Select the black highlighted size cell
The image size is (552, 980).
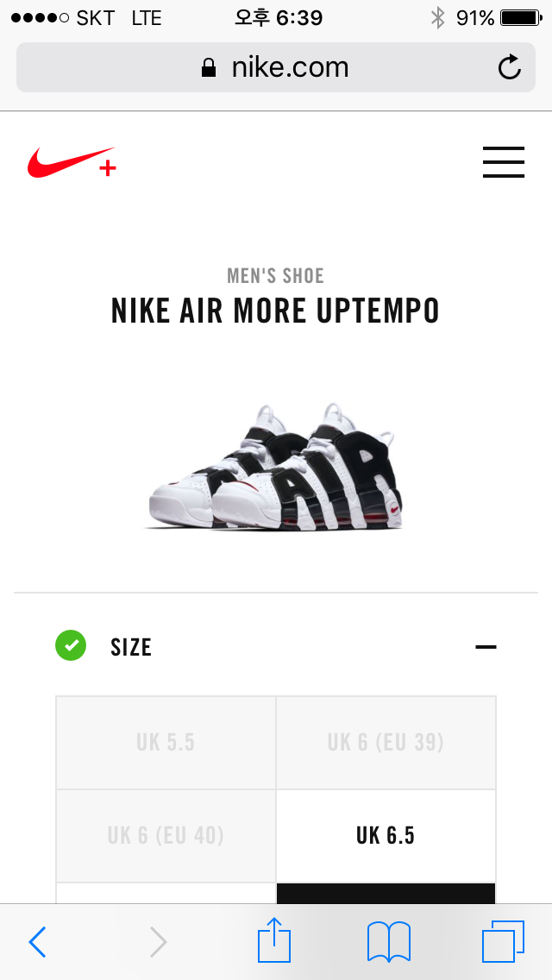point(386,894)
